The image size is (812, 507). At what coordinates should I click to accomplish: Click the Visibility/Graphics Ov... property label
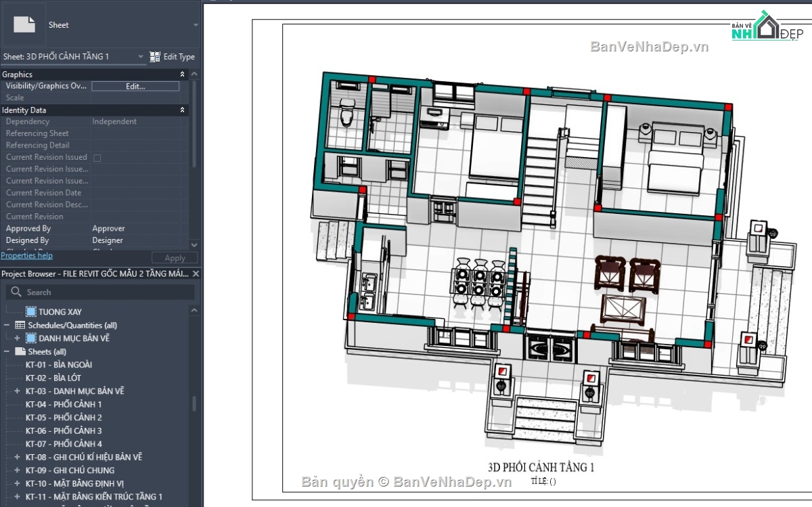click(47, 86)
